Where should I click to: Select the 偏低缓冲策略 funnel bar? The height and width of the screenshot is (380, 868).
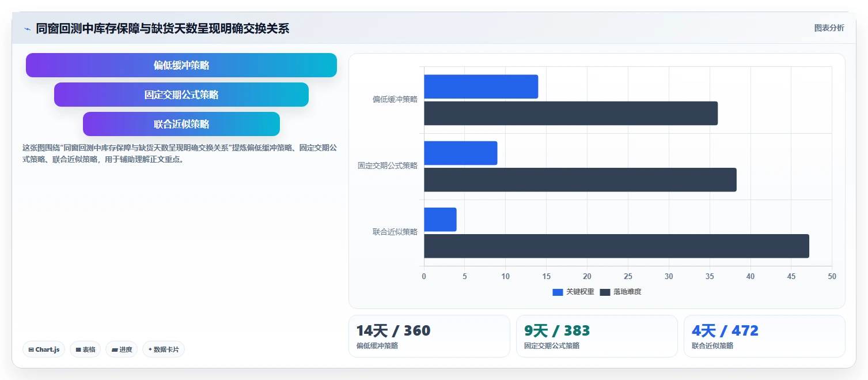click(x=181, y=65)
